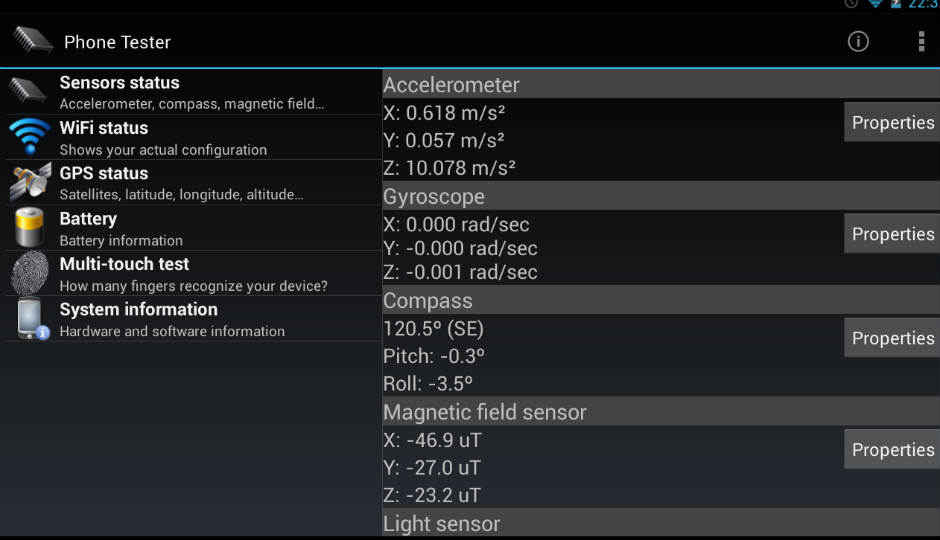
Task: Open Multi-touch test entry
Action: (193, 273)
